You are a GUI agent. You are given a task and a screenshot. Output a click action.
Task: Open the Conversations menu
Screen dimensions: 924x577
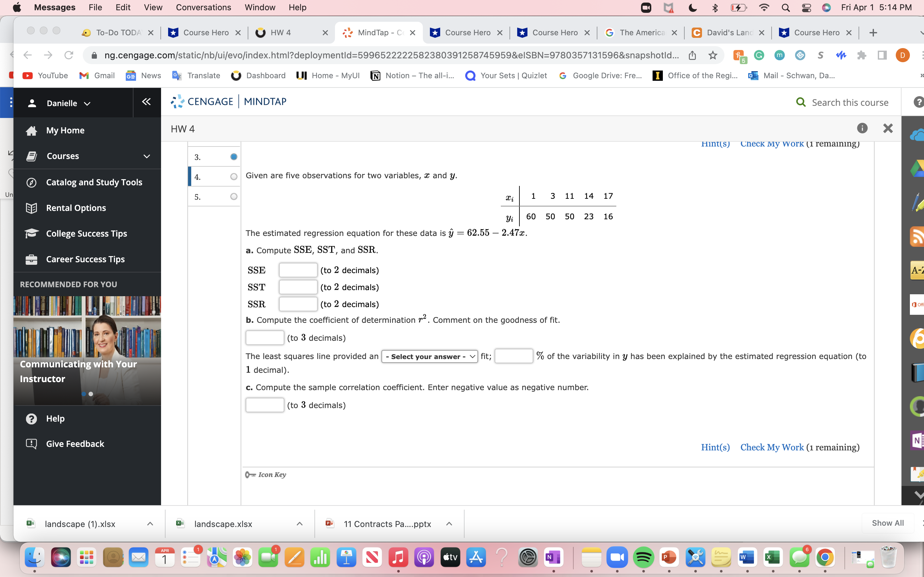coord(203,7)
